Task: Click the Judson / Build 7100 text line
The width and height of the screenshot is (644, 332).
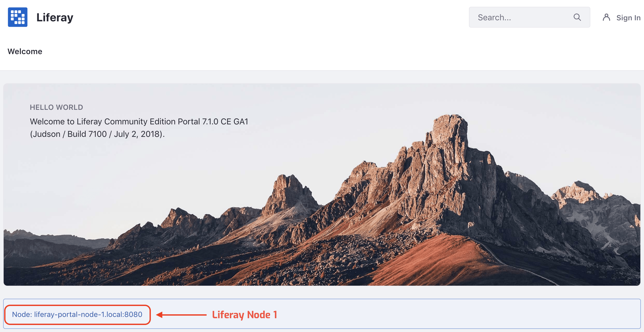Action: click(x=97, y=134)
